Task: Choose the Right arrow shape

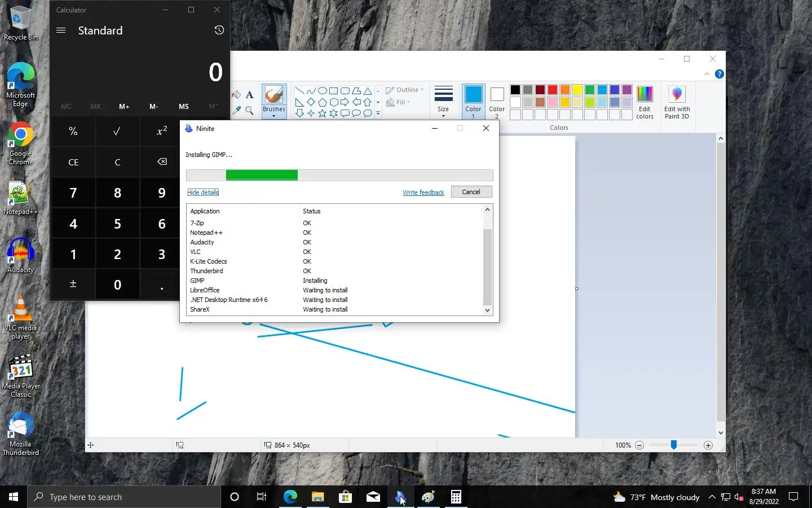Action: (345, 102)
